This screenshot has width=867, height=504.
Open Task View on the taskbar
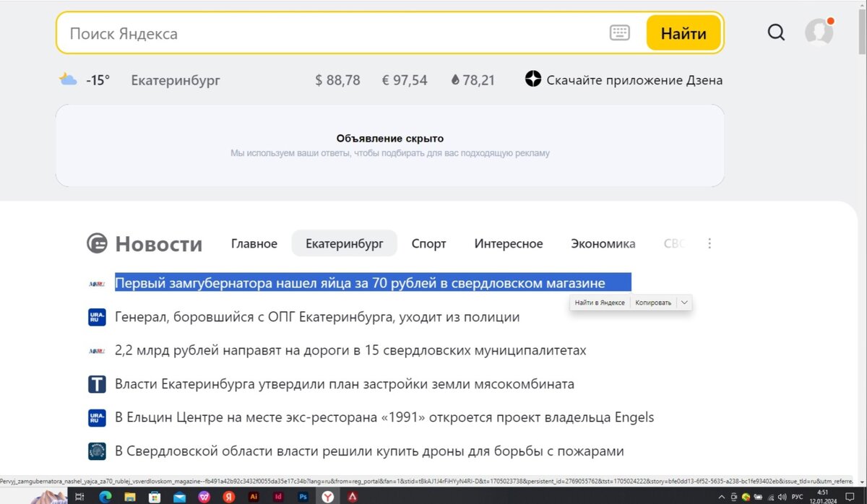point(79,497)
